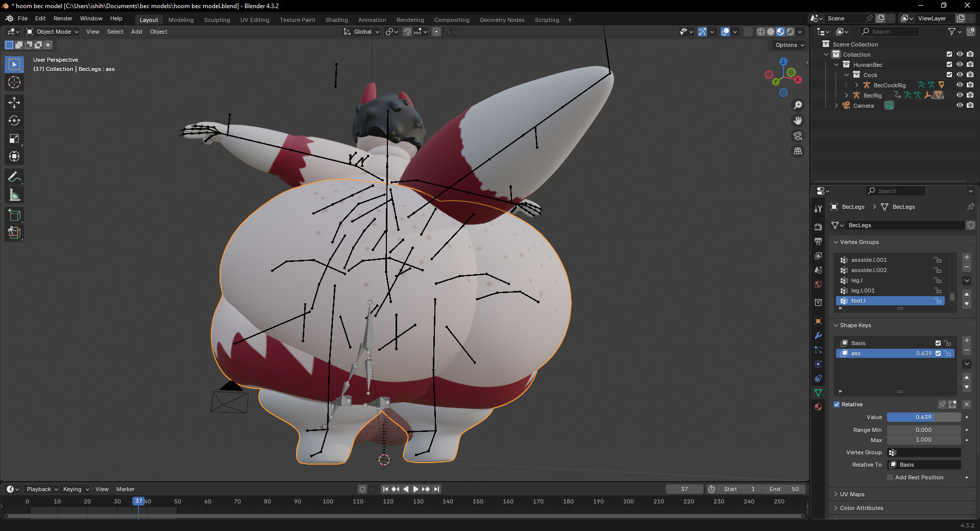
Task: Exclude Cock collection from view layer
Action: tap(949, 75)
